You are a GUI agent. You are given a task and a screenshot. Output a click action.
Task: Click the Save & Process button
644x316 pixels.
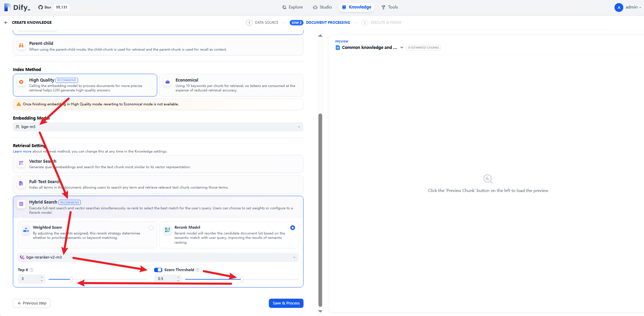tap(286, 303)
